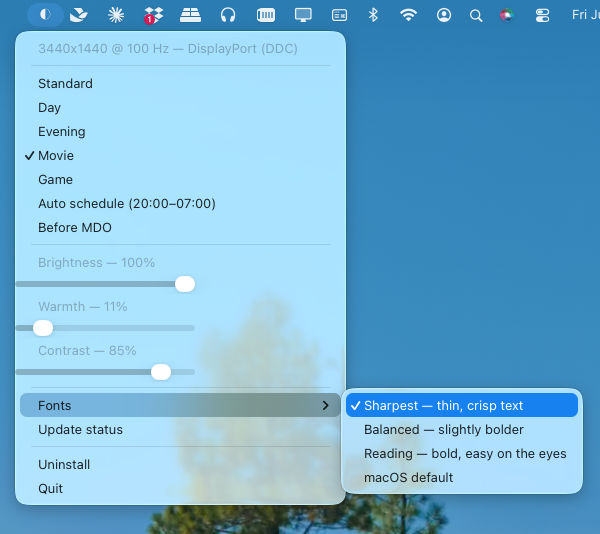This screenshot has height=534, width=600.
Task: Launch Siri from menu bar
Action: (x=507, y=15)
